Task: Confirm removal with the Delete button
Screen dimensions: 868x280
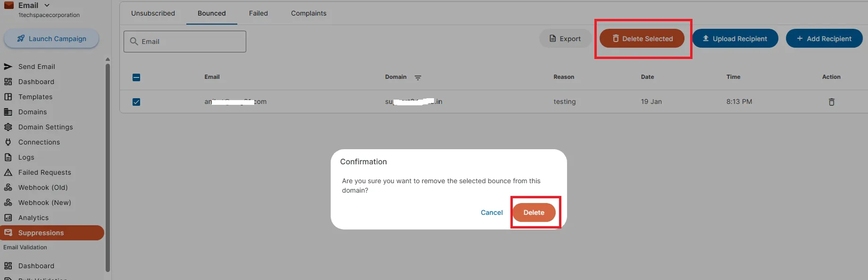Action: 534,212
